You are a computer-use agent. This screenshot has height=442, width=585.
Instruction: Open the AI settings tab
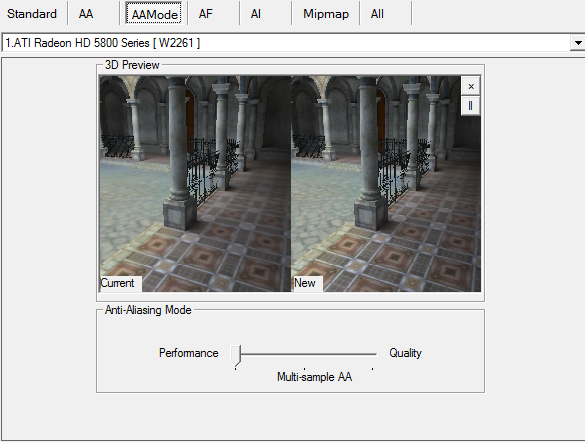point(256,14)
